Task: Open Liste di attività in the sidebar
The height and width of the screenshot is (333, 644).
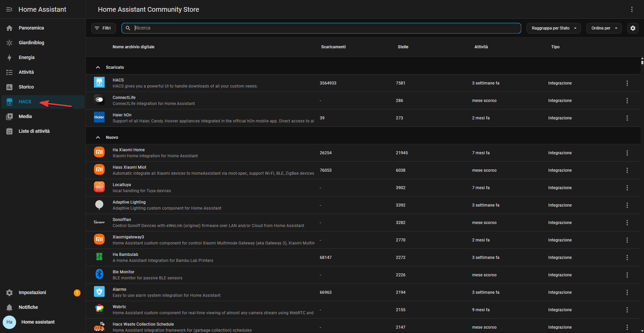Action: (x=43, y=131)
